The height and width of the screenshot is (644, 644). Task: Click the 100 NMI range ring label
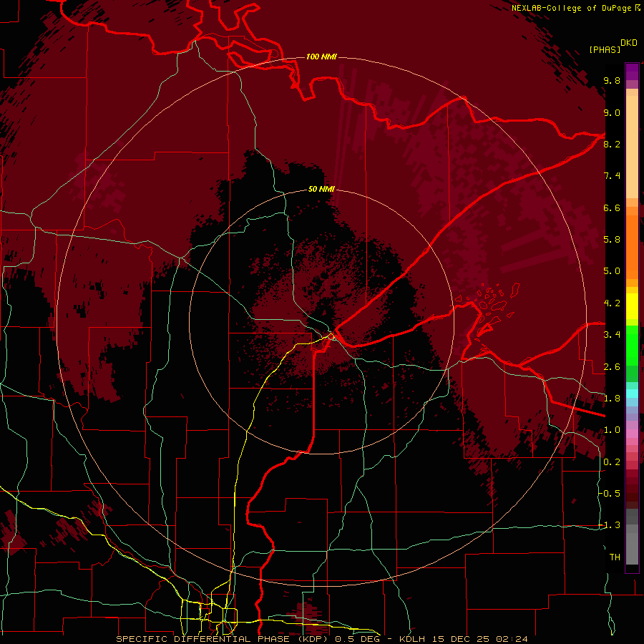pos(321,57)
